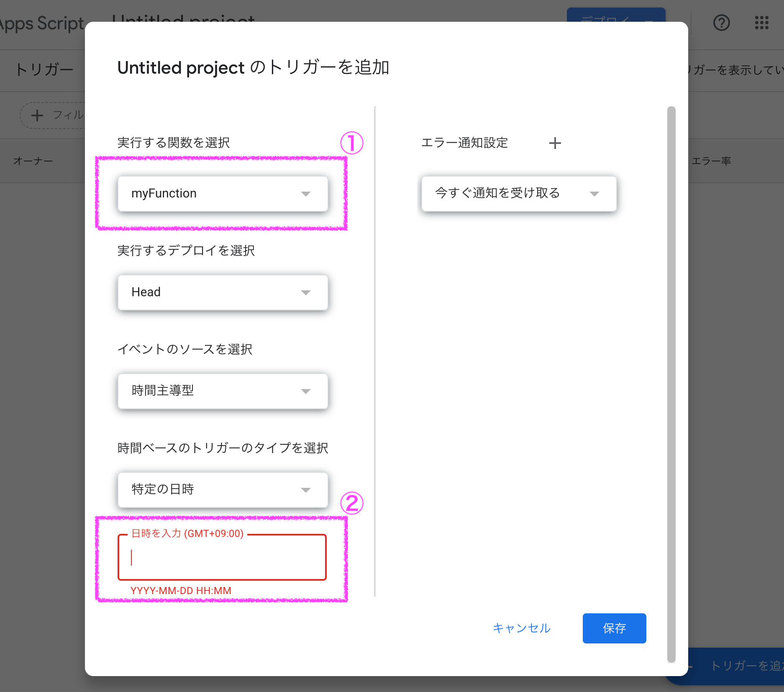This screenshot has width=784, height=692.
Task: Click the エラー率 column header
Action: click(711, 161)
